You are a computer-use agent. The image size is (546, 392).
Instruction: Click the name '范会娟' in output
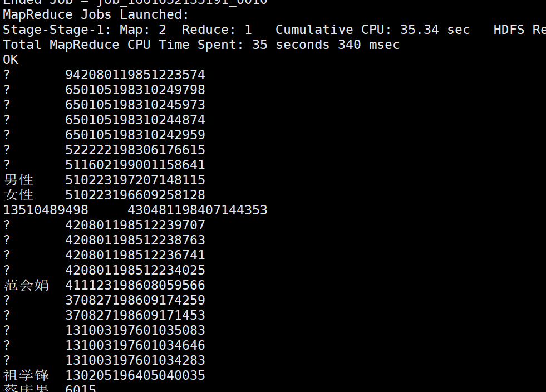(x=26, y=285)
